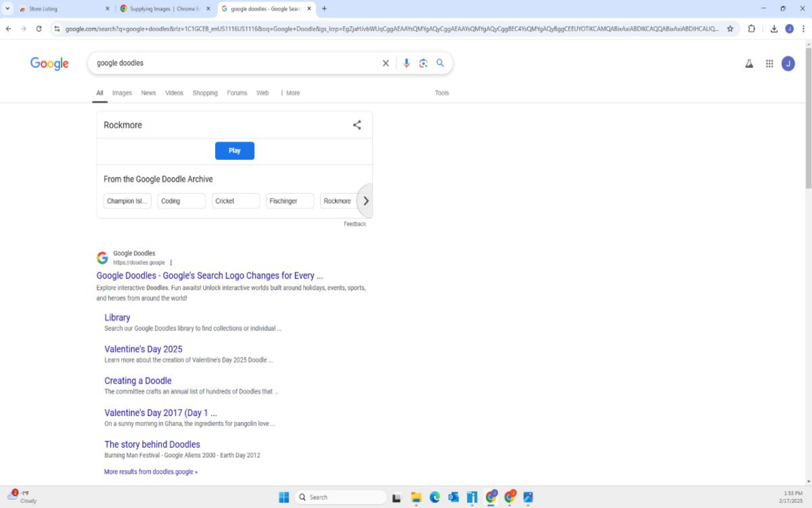Expand the More search filters menu
The image size is (812, 508).
click(x=290, y=93)
